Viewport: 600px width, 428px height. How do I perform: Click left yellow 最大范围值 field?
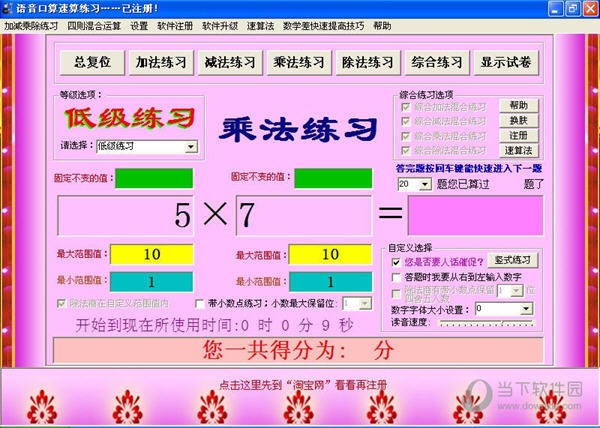[152, 254]
